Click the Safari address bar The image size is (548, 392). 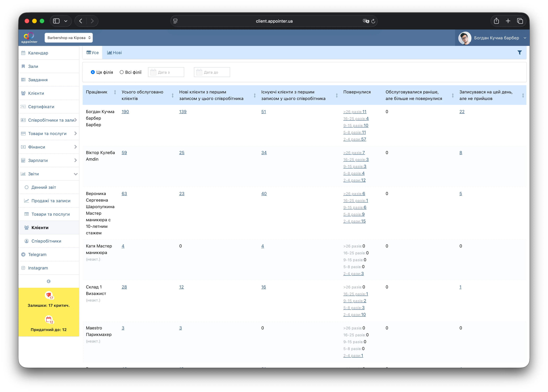pos(274,21)
